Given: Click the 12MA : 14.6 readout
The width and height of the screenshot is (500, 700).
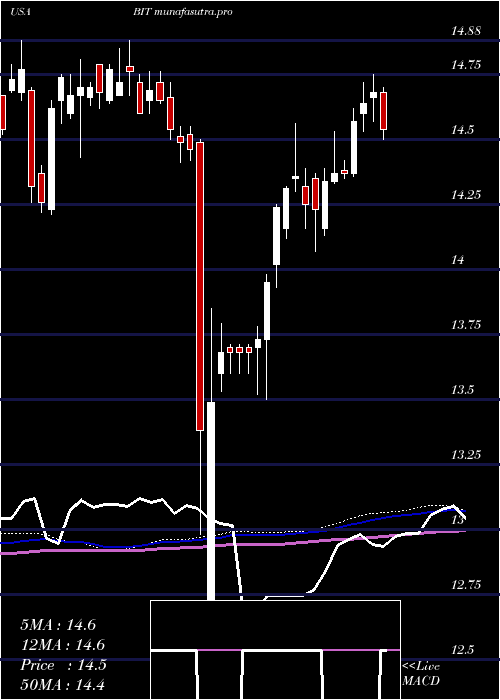Looking at the screenshot, I should (63, 645).
